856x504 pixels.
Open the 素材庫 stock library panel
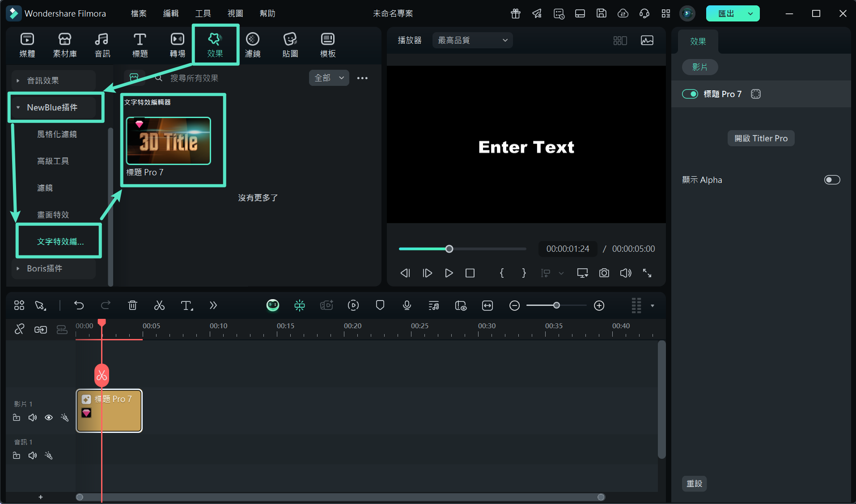[65, 45]
